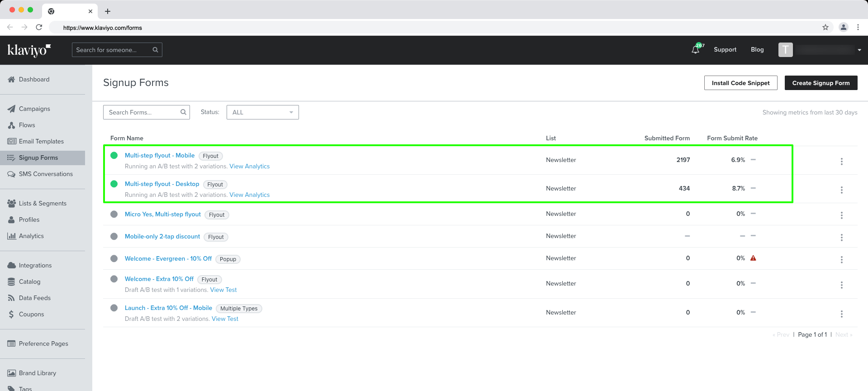
Task: Click the red warning triangle on Welcome - Evergreen row
Action: (753, 258)
